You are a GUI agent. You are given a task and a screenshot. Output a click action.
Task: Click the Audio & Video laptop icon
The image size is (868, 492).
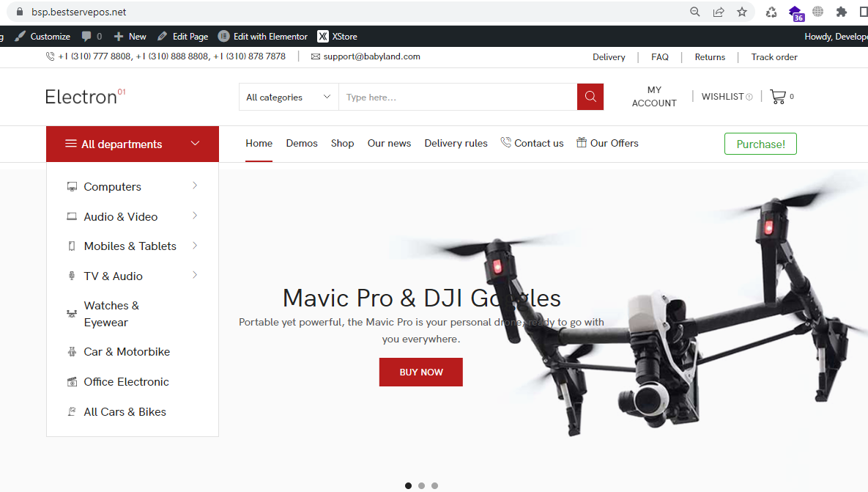[72, 216]
